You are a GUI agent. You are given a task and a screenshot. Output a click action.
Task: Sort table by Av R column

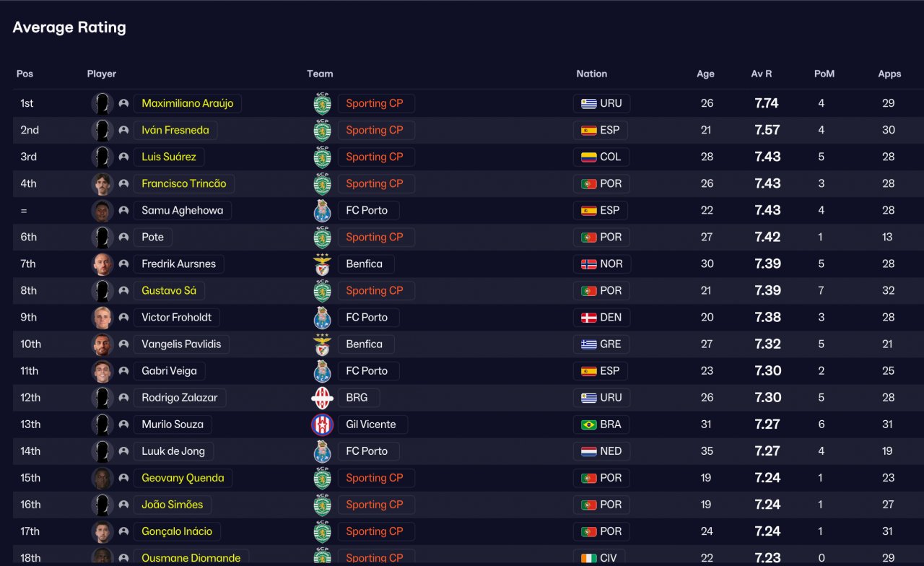(761, 74)
